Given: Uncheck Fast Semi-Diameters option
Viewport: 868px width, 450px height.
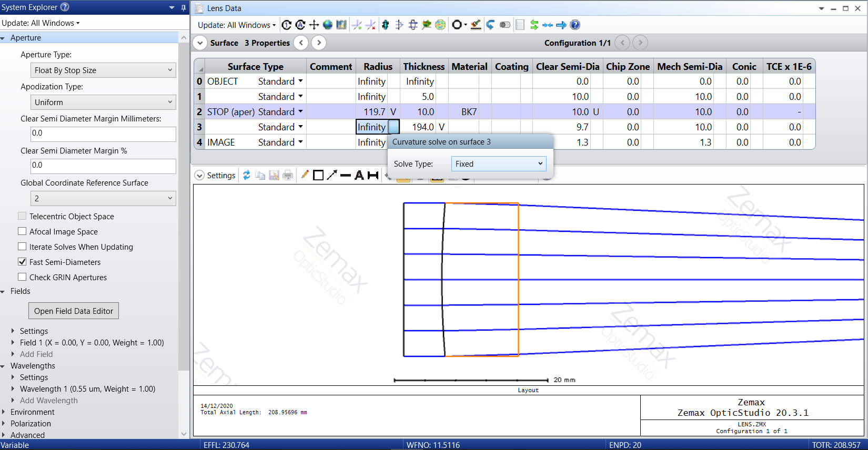Looking at the screenshot, I should pyautogui.click(x=22, y=262).
